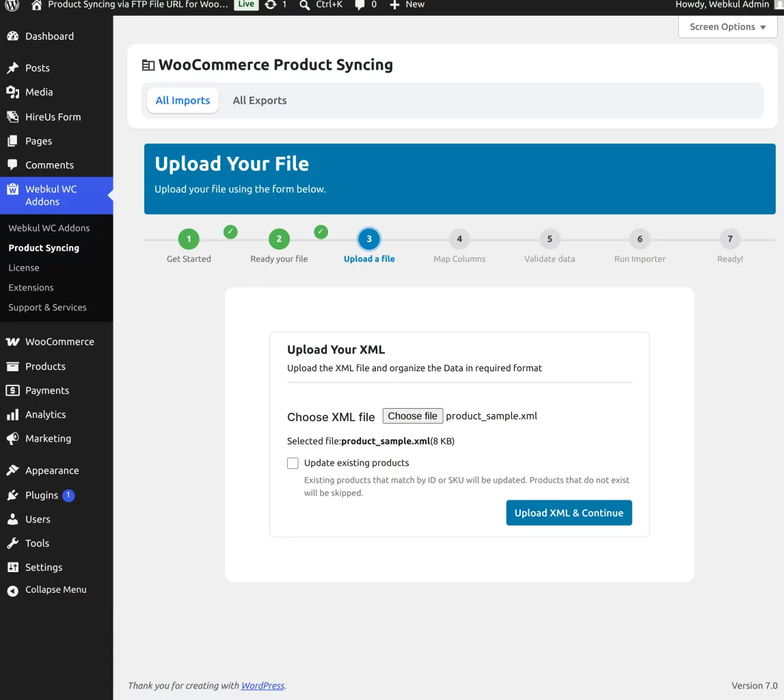Click the WordPress logo icon
784x700 pixels.
click(12, 5)
